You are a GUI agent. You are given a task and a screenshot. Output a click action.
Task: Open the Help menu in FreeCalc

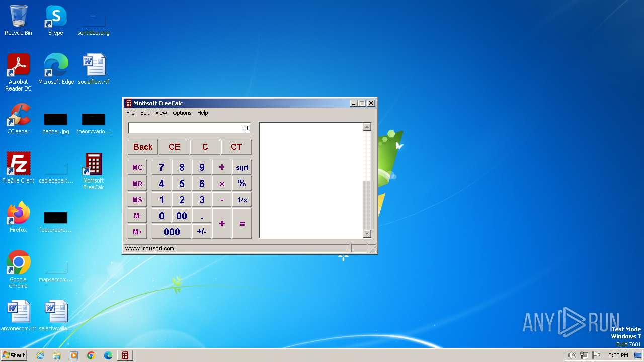[x=202, y=113]
